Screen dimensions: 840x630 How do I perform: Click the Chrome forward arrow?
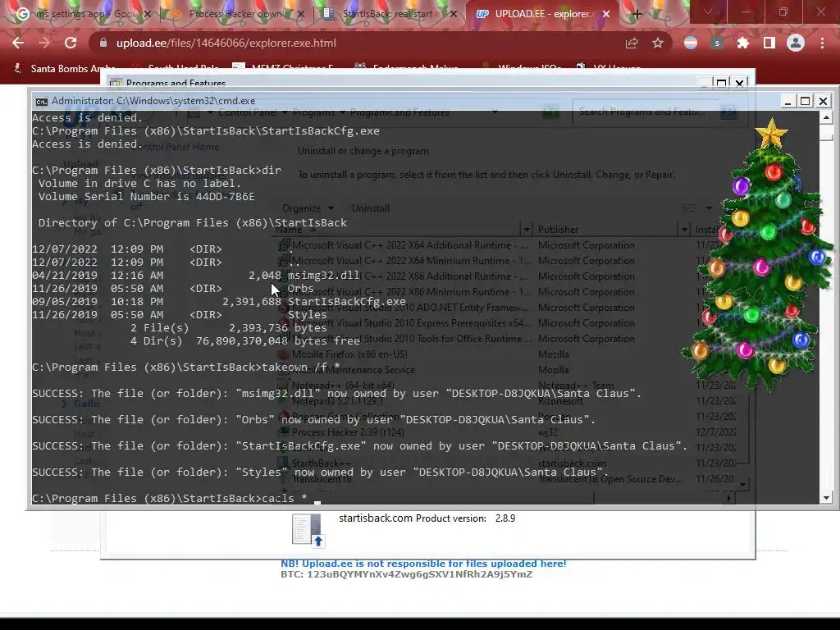pyautogui.click(x=44, y=43)
